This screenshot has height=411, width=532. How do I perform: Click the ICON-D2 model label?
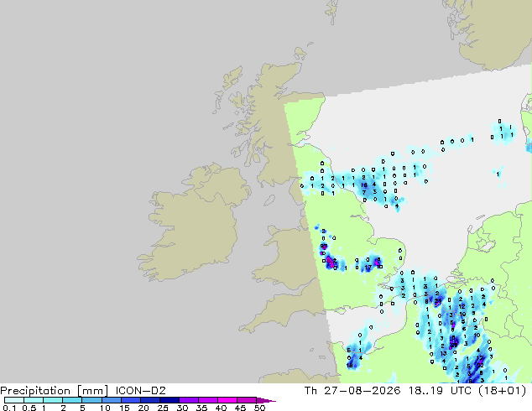pos(140,391)
